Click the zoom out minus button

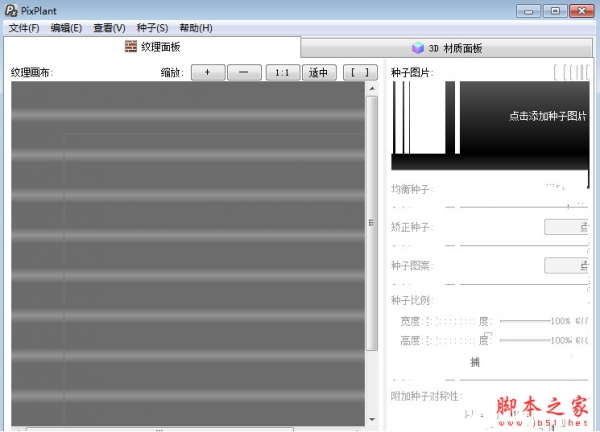click(x=244, y=72)
